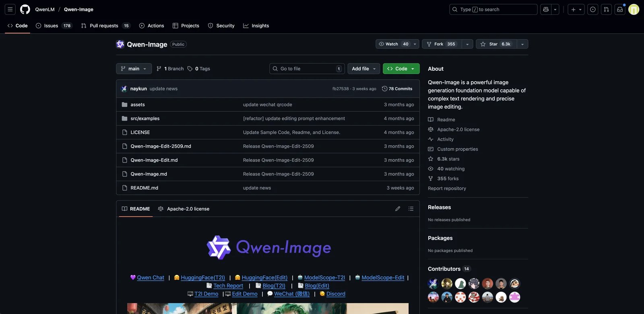Switch to the Code tab

[17, 26]
